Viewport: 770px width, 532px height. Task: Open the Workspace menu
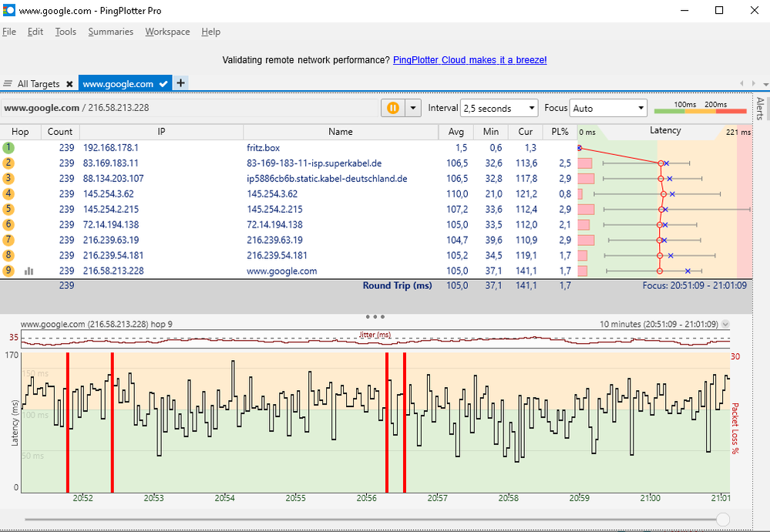[x=167, y=32]
